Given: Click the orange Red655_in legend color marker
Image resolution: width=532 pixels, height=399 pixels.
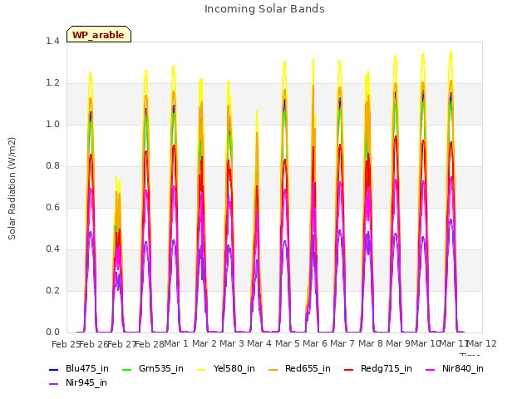Looking at the screenshot, I should 273,369.
